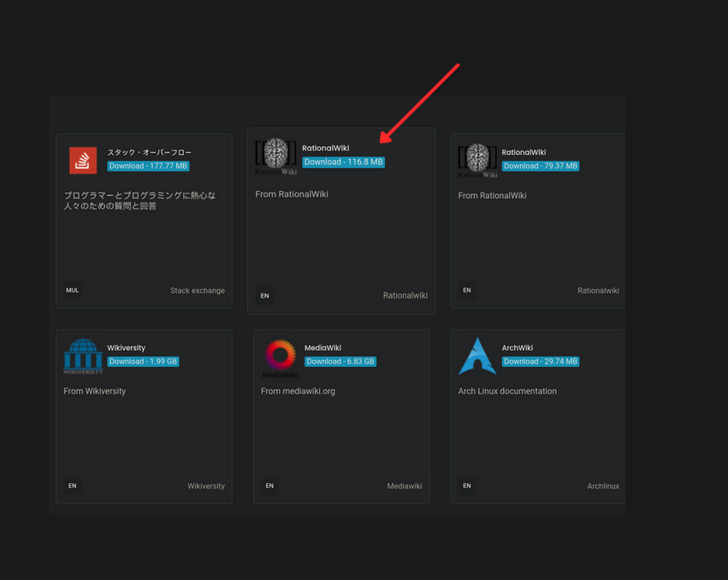Viewport: 728px width, 580px height.
Task: Download the 1.99 GB Wikiversity archive
Action: pyautogui.click(x=143, y=362)
